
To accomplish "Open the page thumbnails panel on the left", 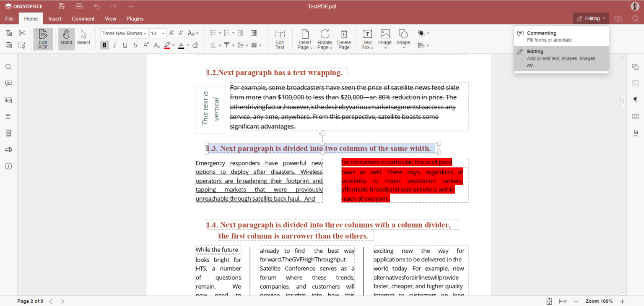I will (x=8, y=133).
